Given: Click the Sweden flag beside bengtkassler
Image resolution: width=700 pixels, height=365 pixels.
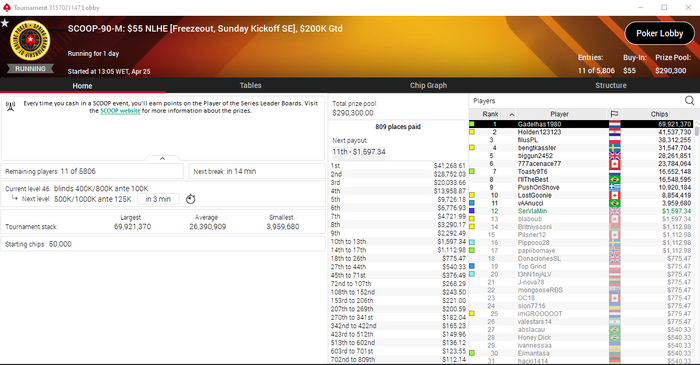Looking at the screenshot, I should point(615,148).
